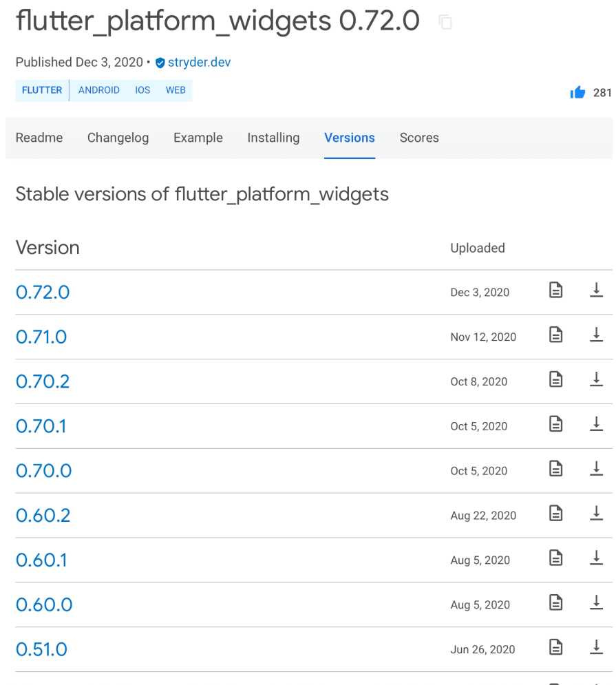The image size is (616, 685).
Task: Open the stryder.dev publisher link
Action: pyautogui.click(x=199, y=63)
